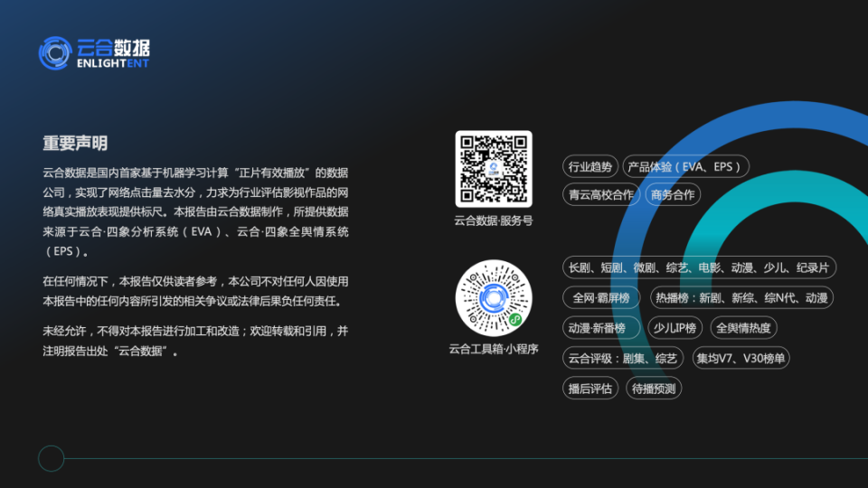This screenshot has width=868, height=488.
Task: Click the 云合数据 Enlightent logo
Action: [94, 53]
